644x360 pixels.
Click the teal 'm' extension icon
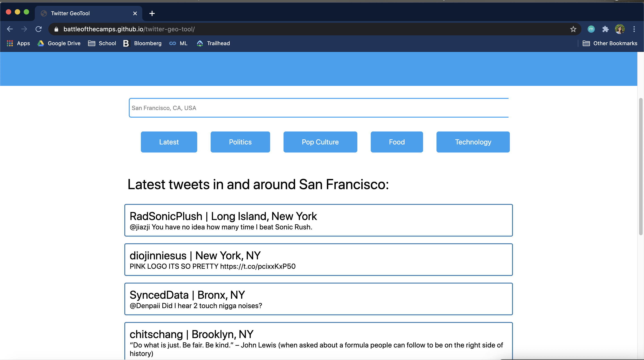pyautogui.click(x=591, y=29)
